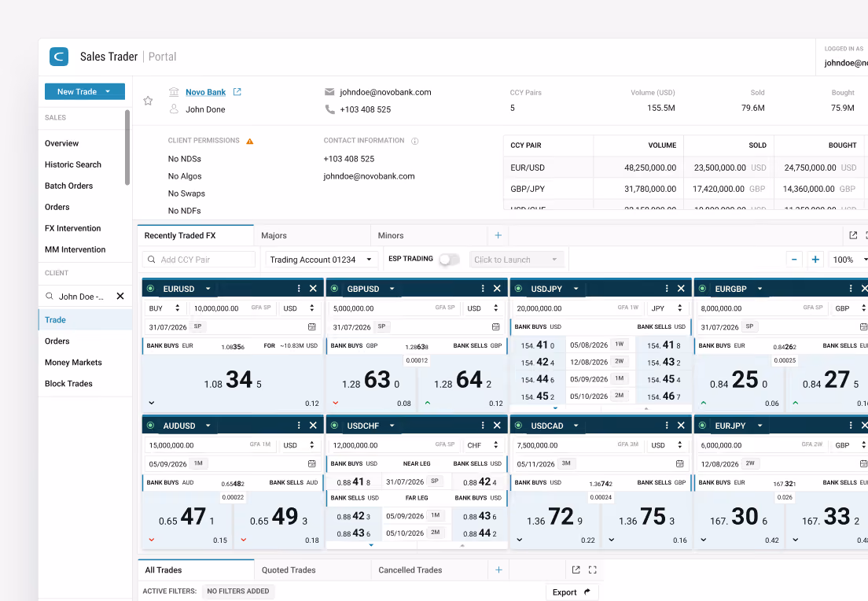This screenshot has width=868, height=601.
Task: Open EURUSD BUY side selector
Action: click(166, 308)
